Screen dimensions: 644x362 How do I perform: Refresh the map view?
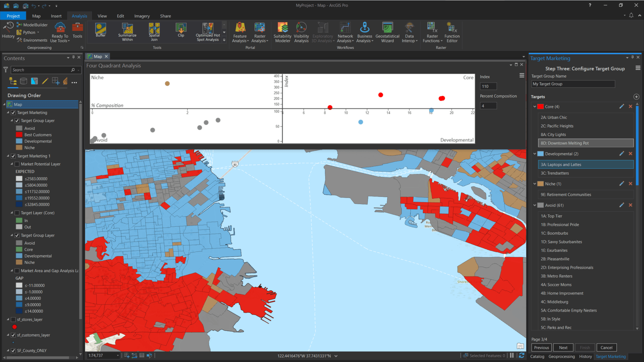pos(521,356)
